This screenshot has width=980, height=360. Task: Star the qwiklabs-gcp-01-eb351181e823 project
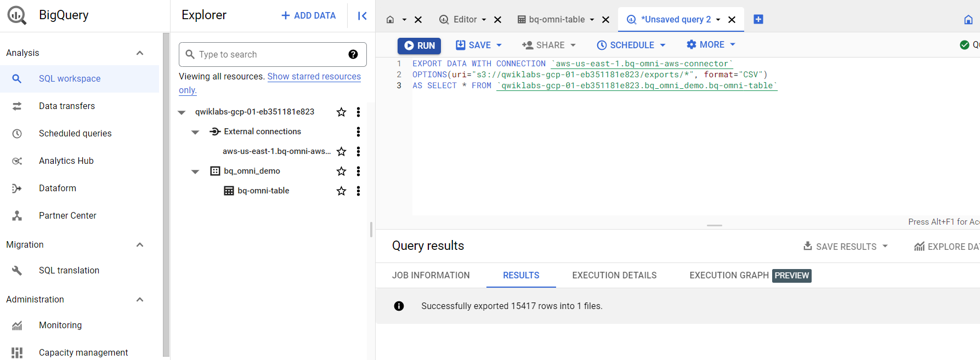click(341, 112)
